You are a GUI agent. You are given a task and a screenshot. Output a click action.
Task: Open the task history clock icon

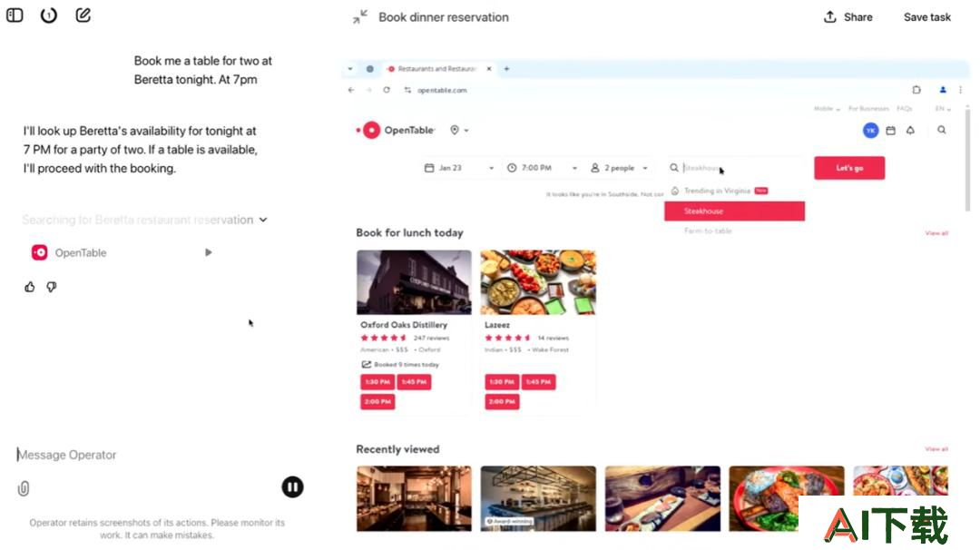click(49, 15)
